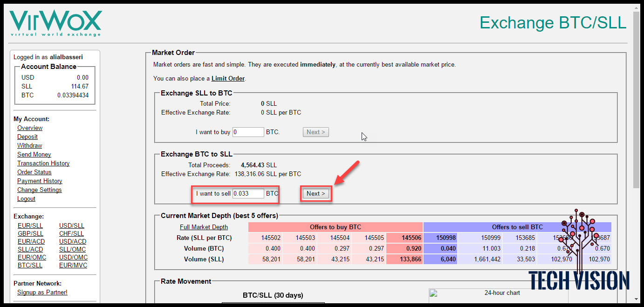
Task: Select the EUR/SLL exchange
Action: tap(30, 225)
